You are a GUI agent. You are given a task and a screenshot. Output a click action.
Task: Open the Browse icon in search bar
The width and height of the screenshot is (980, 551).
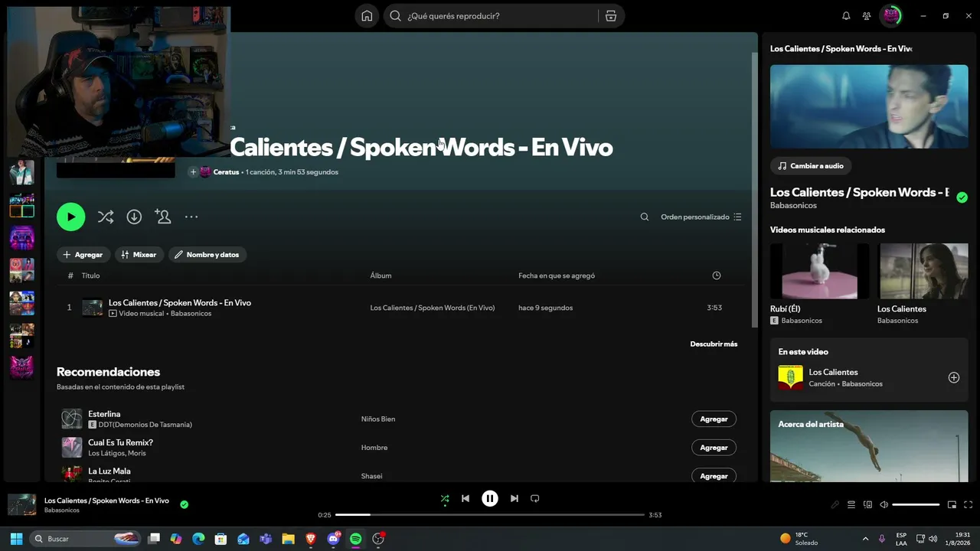click(x=610, y=16)
